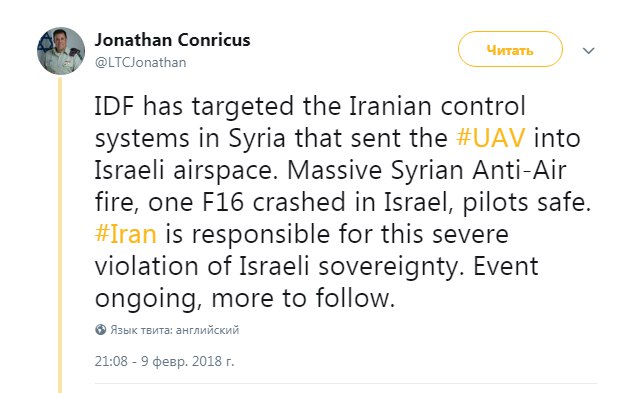Open the 21:08 - 9 февр. 2018 timestamp

(x=164, y=361)
